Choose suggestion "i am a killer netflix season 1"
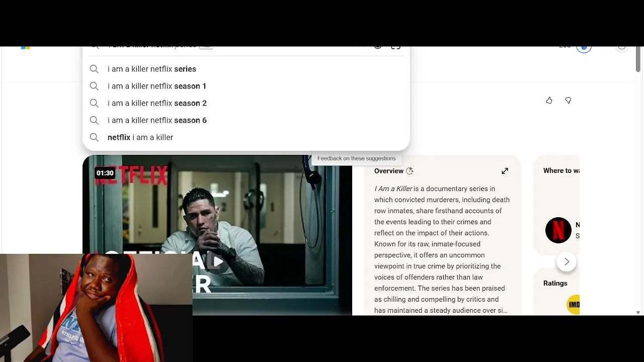 click(246, 86)
